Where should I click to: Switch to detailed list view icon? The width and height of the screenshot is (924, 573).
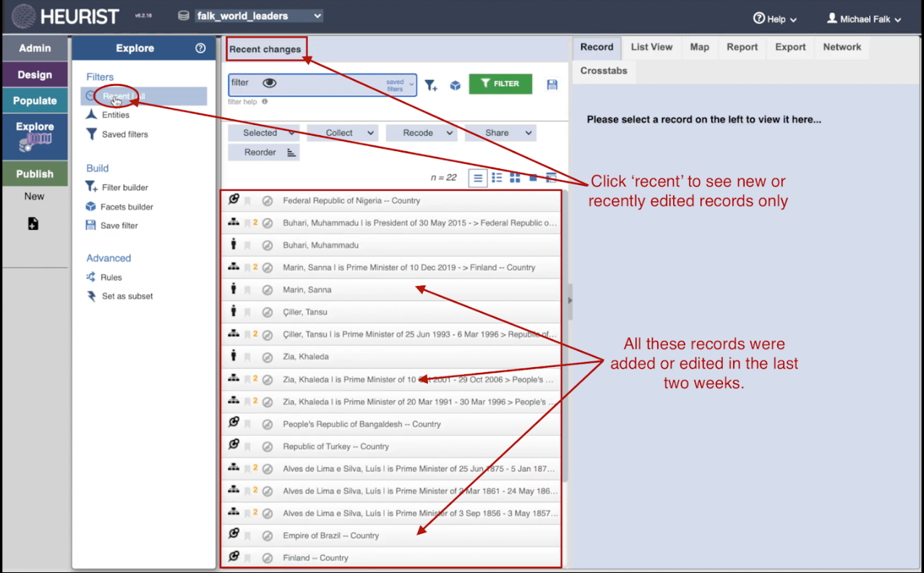point(497,178)
